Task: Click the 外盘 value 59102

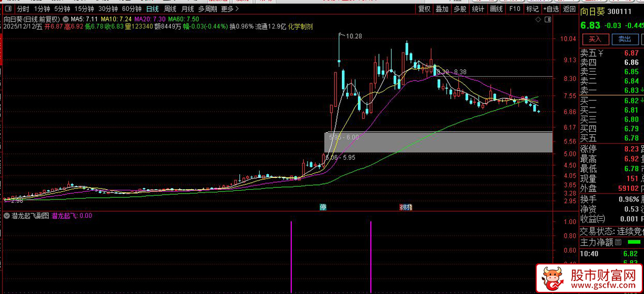Action: tap(628, 189)
